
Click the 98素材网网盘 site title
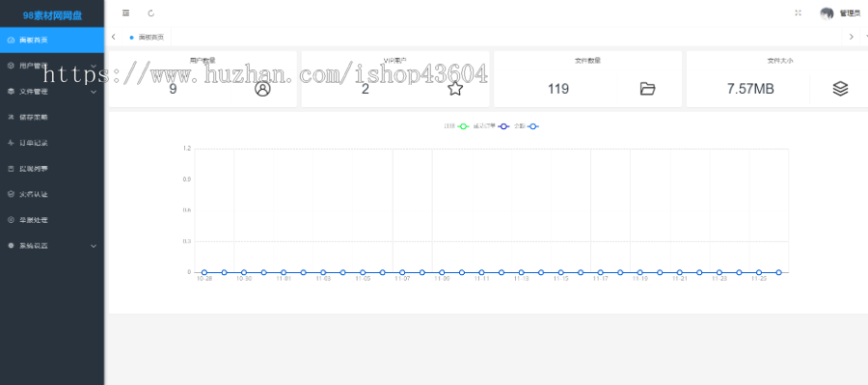53,15
